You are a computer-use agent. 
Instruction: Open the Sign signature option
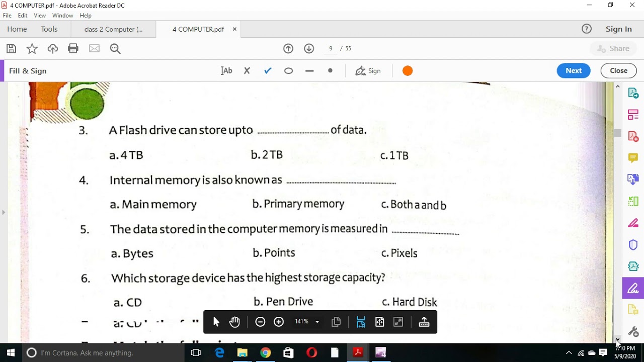click(368, 71)
